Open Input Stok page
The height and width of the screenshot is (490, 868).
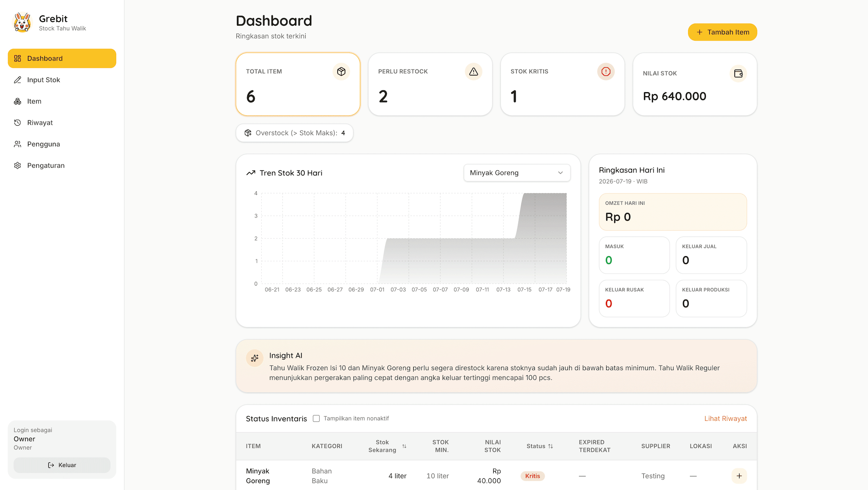point(62,80)
